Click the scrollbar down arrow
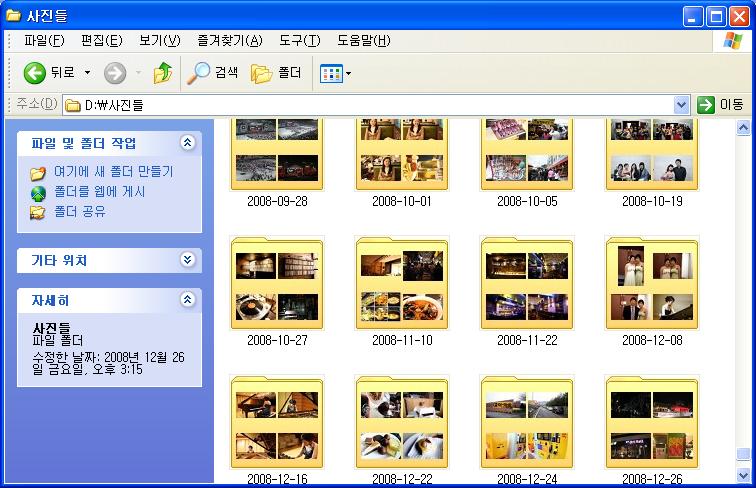Screen dimensions: 756x488 click(743, 475)
